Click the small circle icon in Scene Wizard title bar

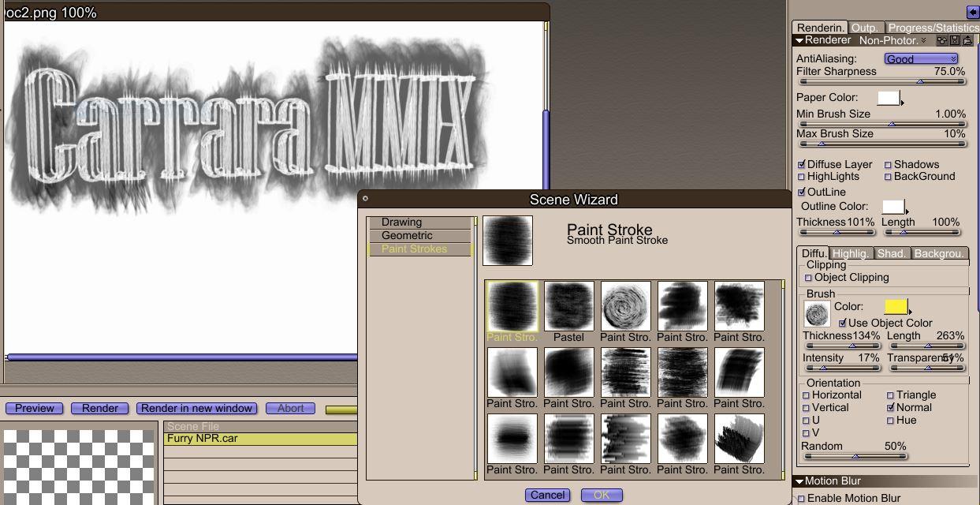pyautogui.click(x=365, y=199)
